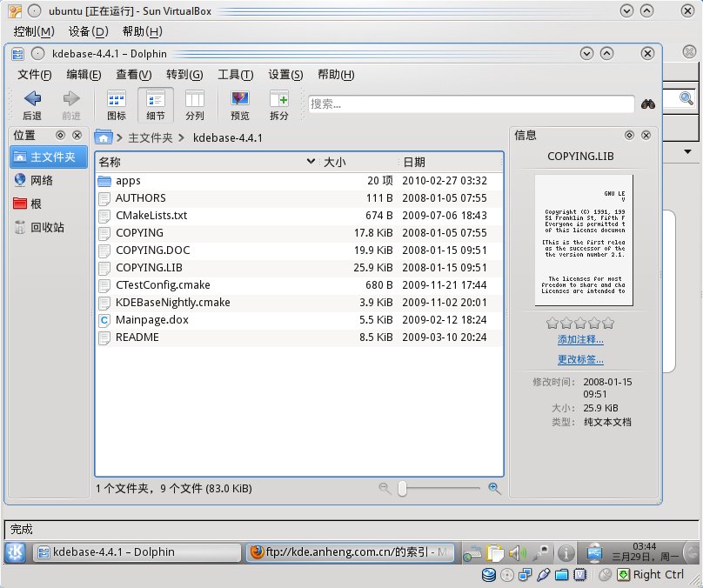Open the KDE application launcher

point(16,552)
